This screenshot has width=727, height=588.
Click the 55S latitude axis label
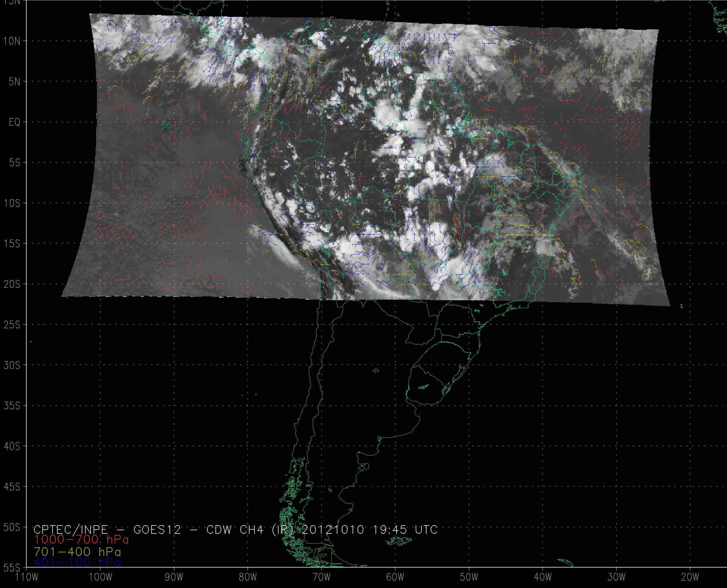pos(12,568)
